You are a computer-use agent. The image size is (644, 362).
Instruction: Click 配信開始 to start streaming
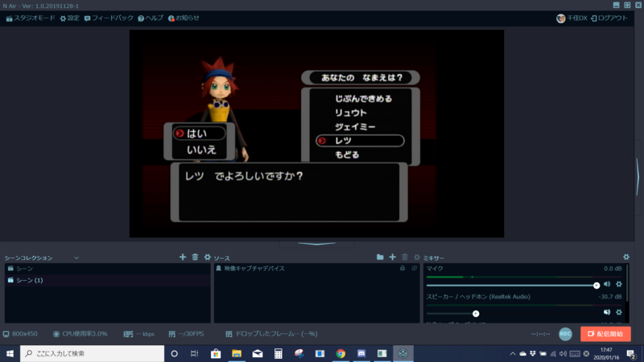pyautogui.click(x=605, y=334)
